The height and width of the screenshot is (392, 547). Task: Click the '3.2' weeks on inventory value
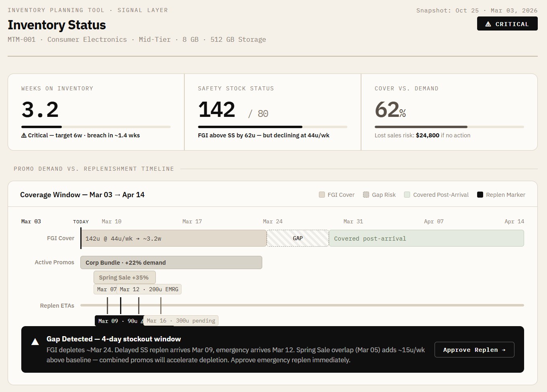click(40, 110)
